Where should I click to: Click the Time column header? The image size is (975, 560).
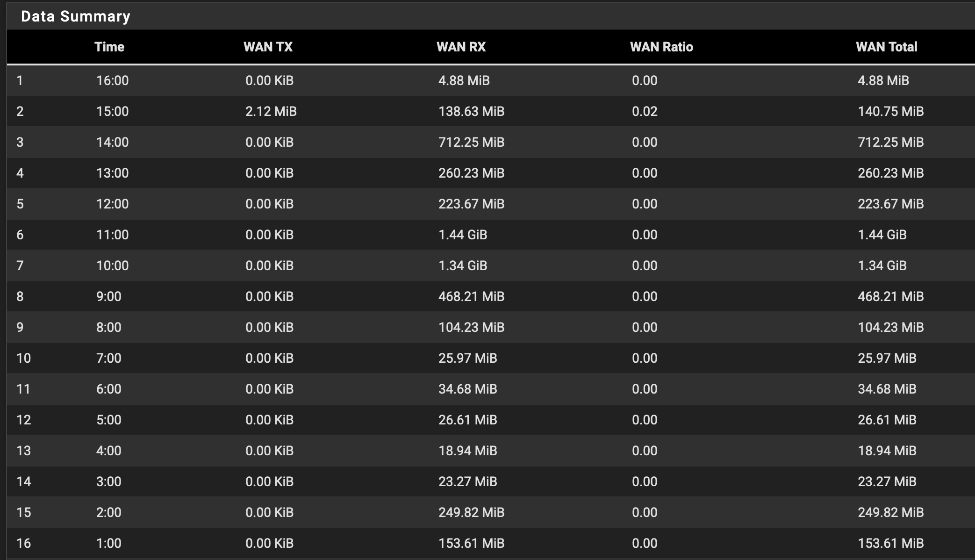pos(109,47)
